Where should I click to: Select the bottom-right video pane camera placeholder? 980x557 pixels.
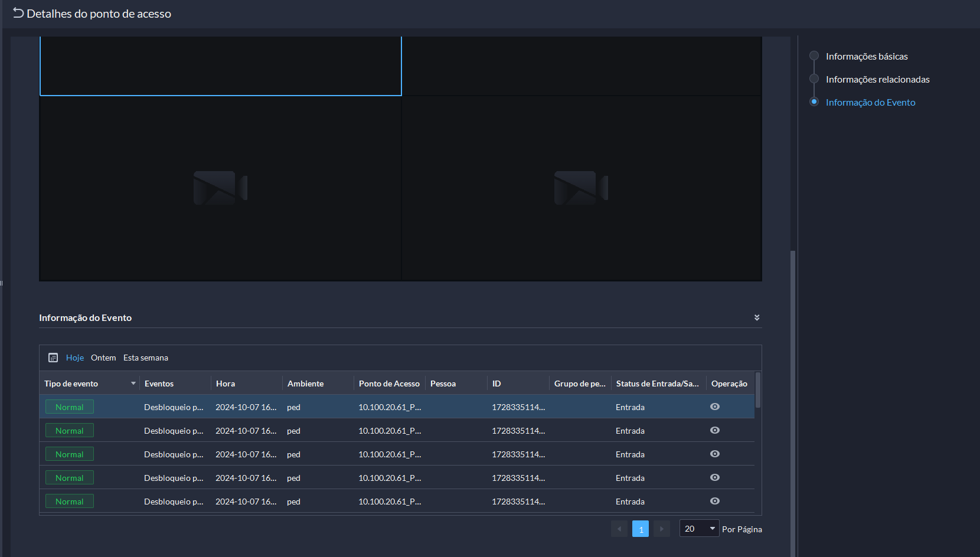tap(581, 188)
